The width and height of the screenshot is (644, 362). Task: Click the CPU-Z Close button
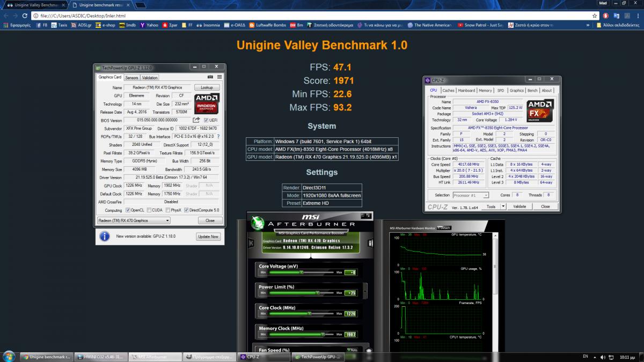(545, 206)
